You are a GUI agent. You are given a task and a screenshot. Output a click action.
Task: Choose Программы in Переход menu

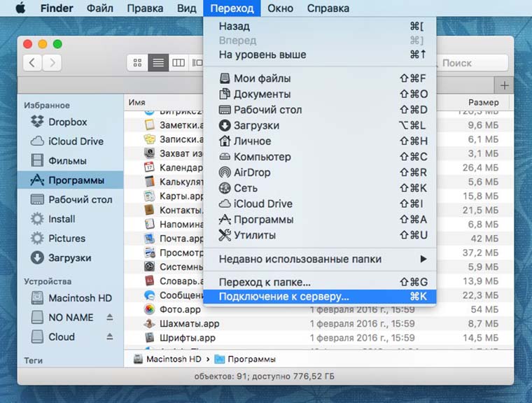click(320, 219)
